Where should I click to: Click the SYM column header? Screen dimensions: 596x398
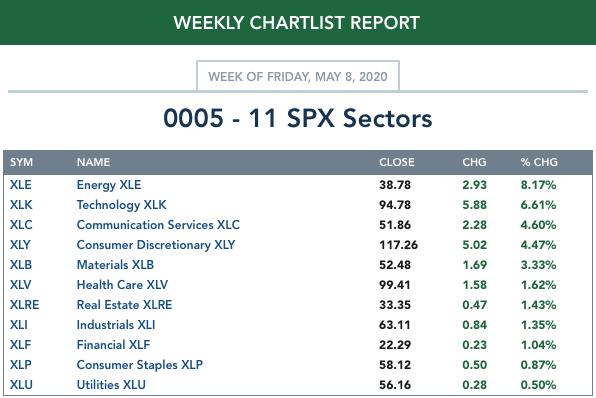(21, 162)
